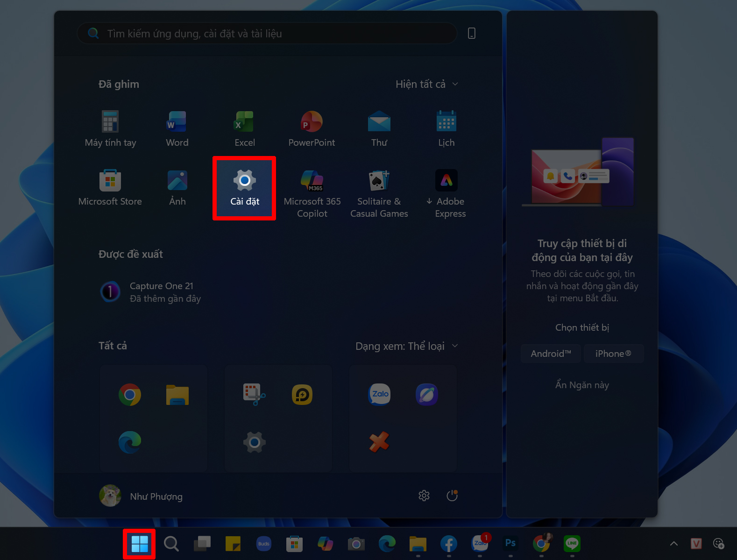Open purple planet app icon
The width and height of the screenshot is (737, 560).
tap(427, 395)
